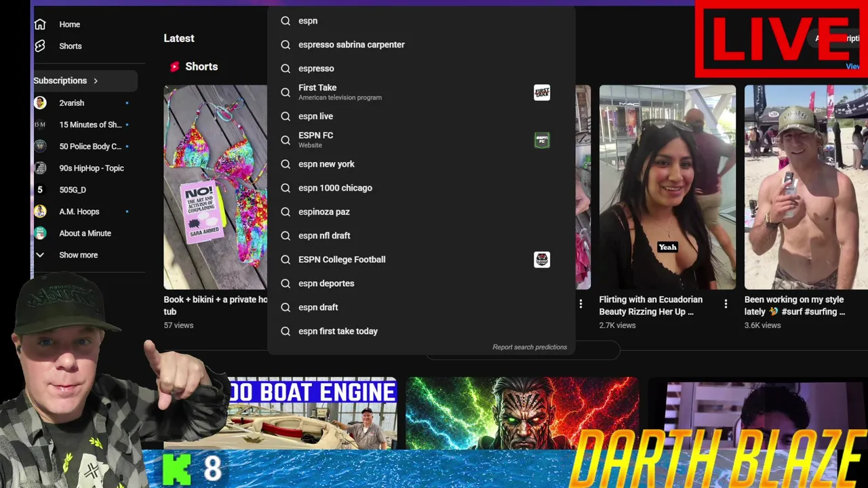The width and height of the screenshot is (868, 488).
Task: Select the espresso suggestion
Action: [421, 68]
